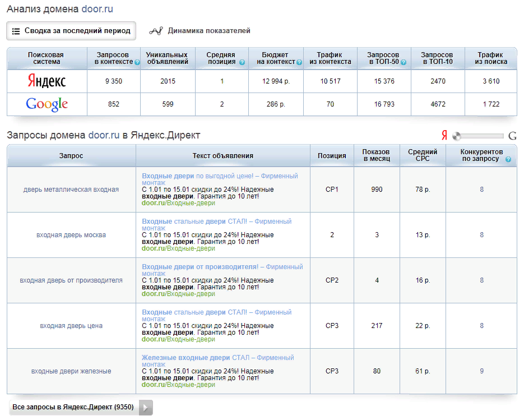Open query входные двери железные

click(71, 371)
